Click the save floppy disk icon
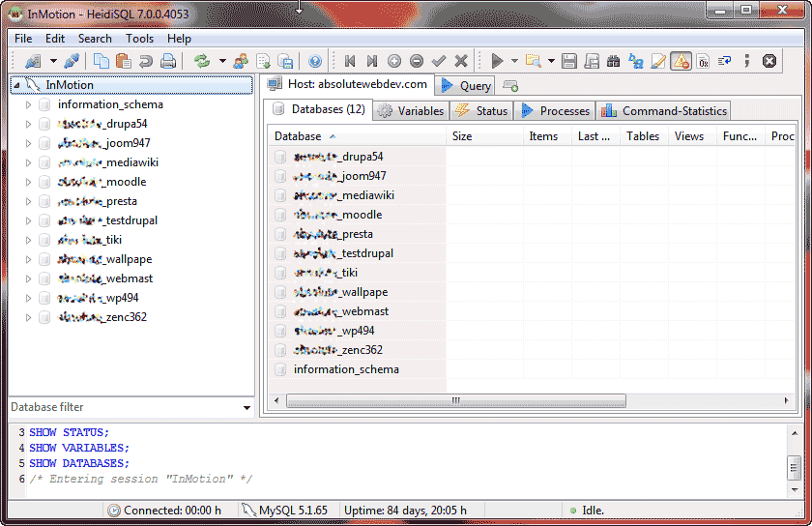The width and height of the screenshot is (812, 526). [569, 61]
